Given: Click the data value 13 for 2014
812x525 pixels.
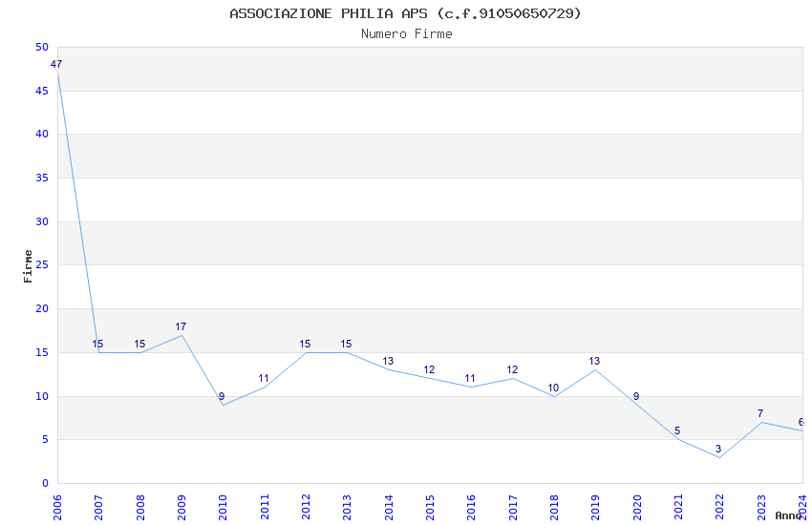Looking at the screenshot, I should coord(388,361).
